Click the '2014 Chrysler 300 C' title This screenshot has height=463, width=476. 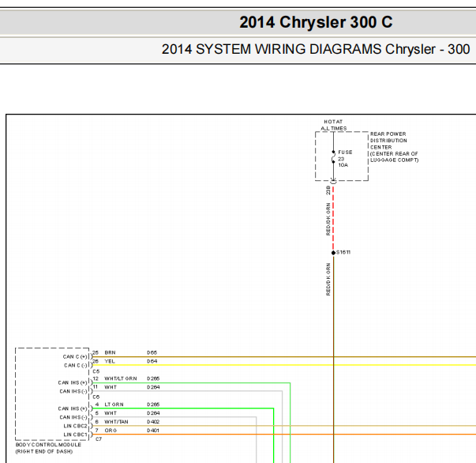[x=316, y=22]
